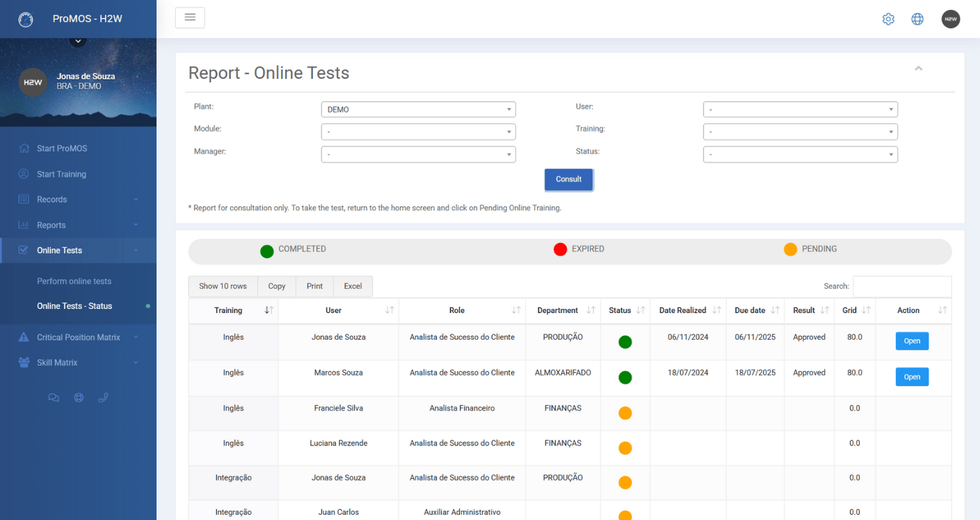
Task: Sort table by Action column
Action: (913, 310)
